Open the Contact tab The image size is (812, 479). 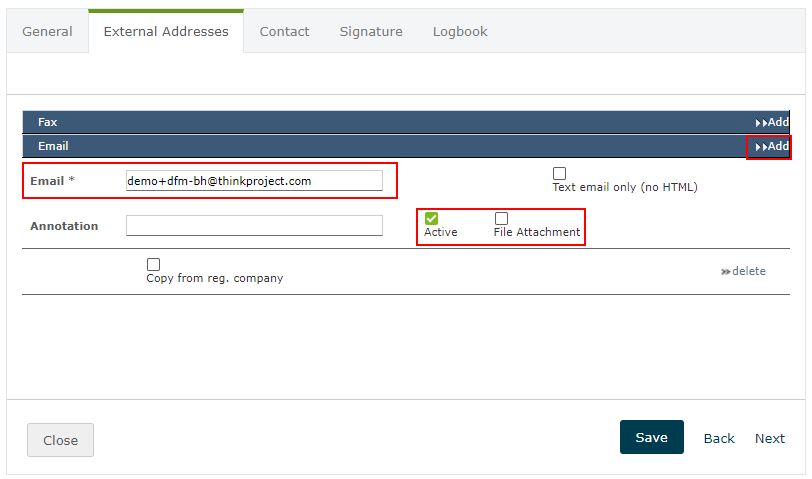tap(284, 31)
